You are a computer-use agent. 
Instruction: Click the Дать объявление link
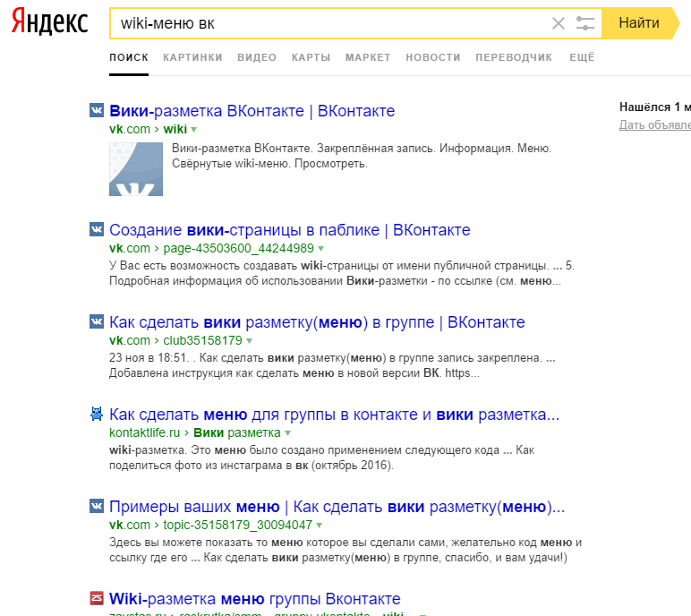(x=655, y=124)
